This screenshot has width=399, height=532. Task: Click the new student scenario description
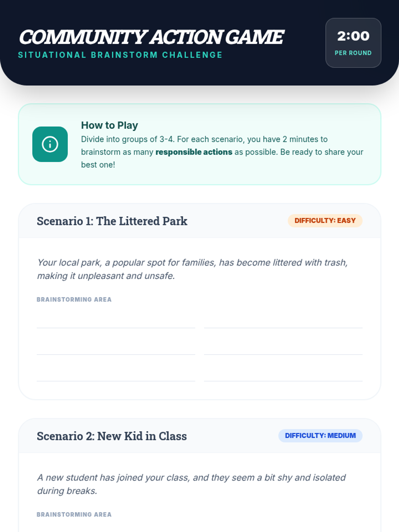[191, 484]
